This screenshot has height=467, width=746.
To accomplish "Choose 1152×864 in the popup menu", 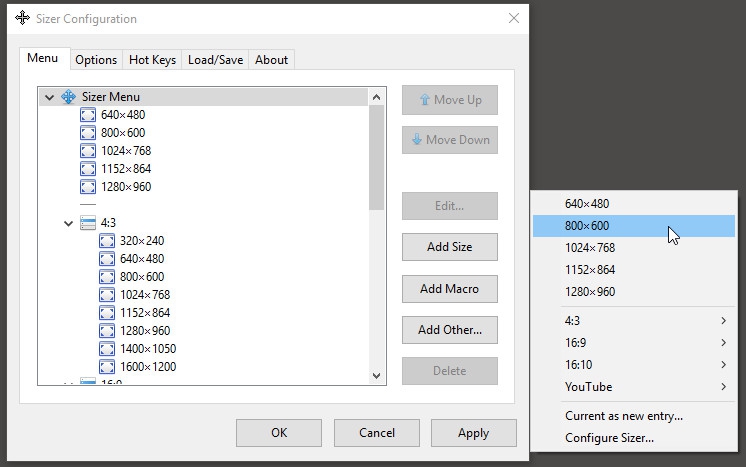I will (x=634, y=270).
